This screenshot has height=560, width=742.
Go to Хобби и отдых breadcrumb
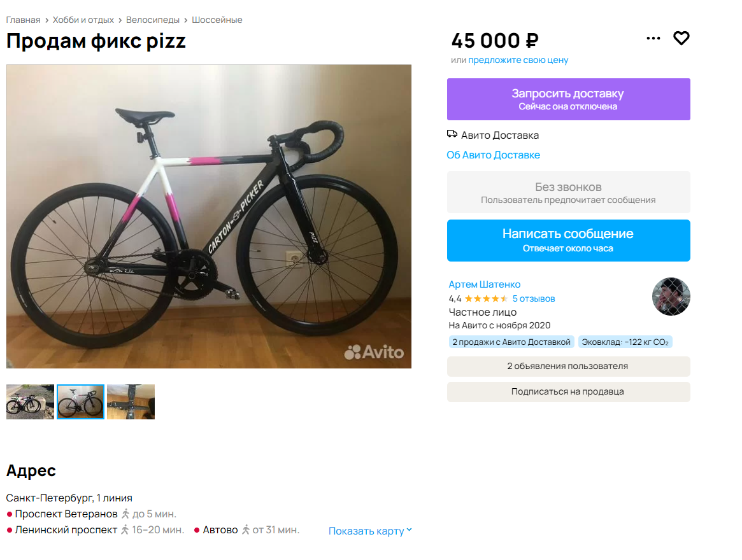pyautogui.click(x=83, y=20)
